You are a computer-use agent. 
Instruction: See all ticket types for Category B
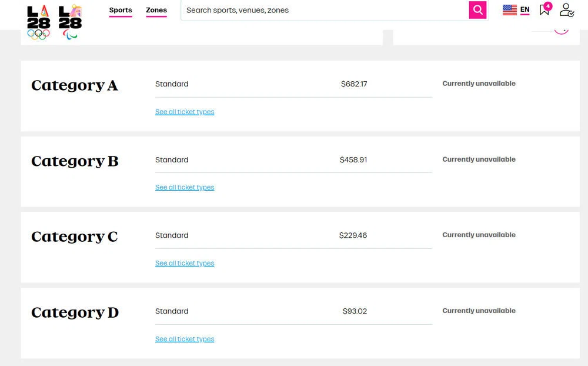(x=185, y=187)
